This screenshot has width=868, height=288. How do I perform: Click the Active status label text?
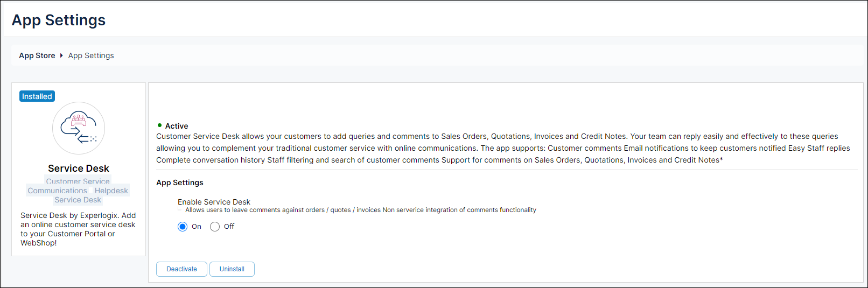[x=177, y=126]
